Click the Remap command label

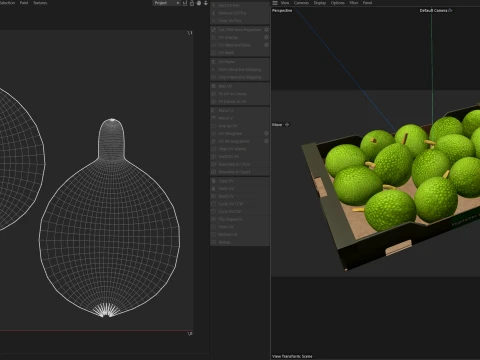click(225, 242)
